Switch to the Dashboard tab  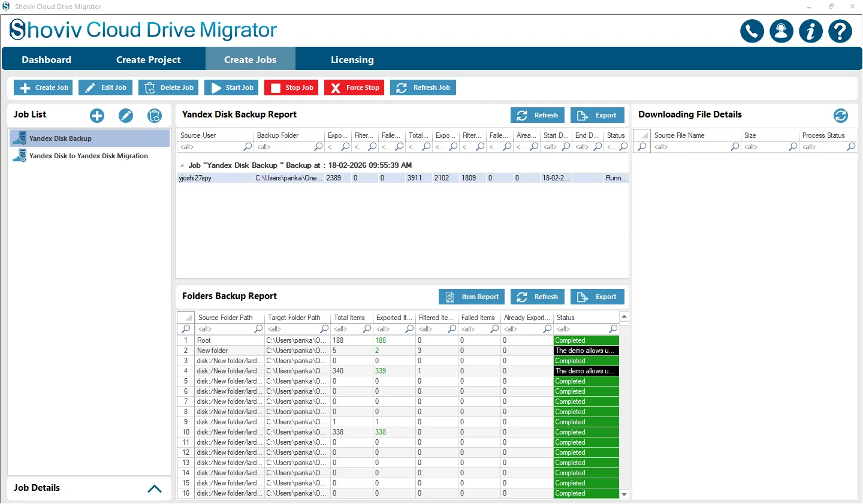(47, 59)
